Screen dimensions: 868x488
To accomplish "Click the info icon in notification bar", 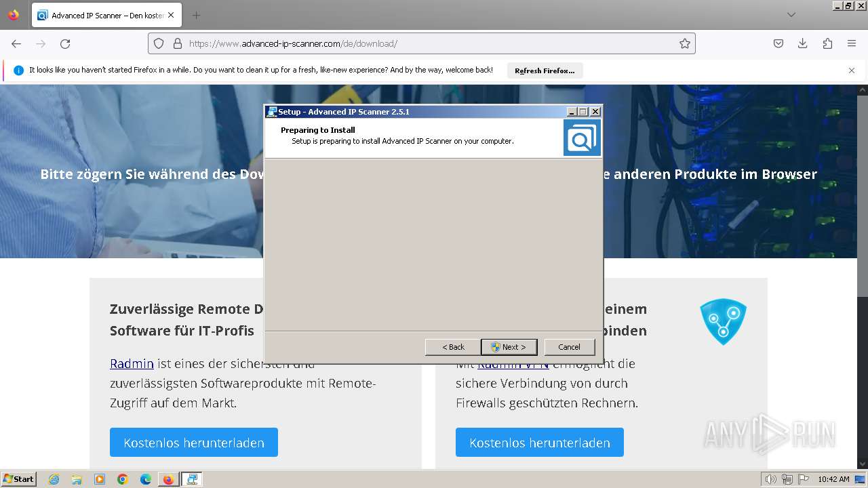I will point(18,70).
